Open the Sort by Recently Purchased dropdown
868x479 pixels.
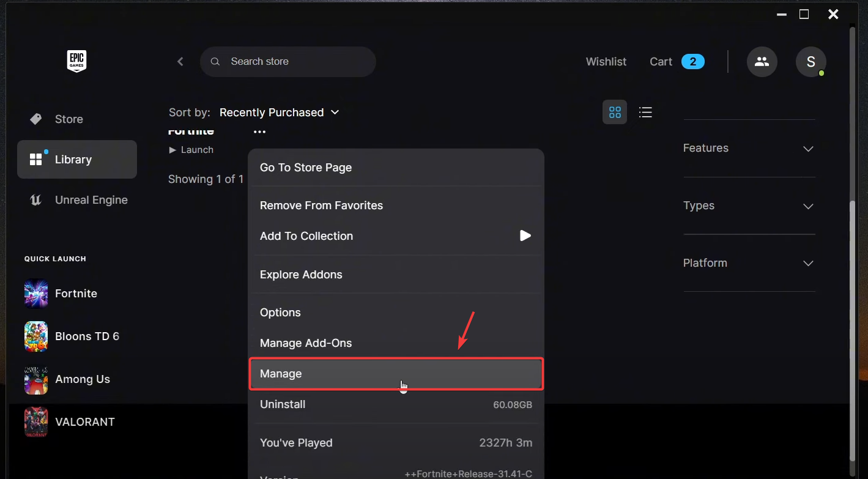pos(279,113)
